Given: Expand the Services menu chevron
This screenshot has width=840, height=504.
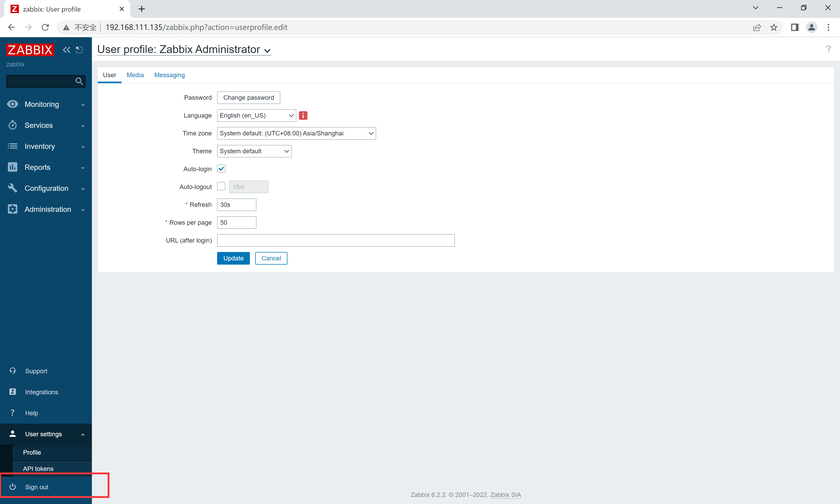Looking at the screenshot, I should click(x=83, y=126).
